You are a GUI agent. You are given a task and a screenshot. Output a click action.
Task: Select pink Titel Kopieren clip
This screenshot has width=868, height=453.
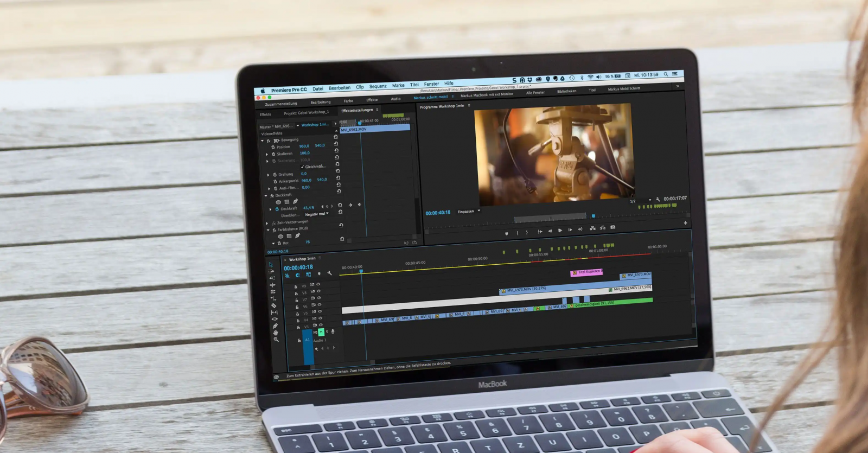[x=586, y=272]
